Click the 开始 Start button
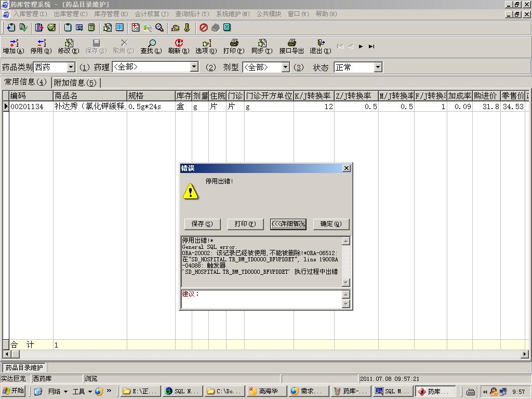 (14, 391)
